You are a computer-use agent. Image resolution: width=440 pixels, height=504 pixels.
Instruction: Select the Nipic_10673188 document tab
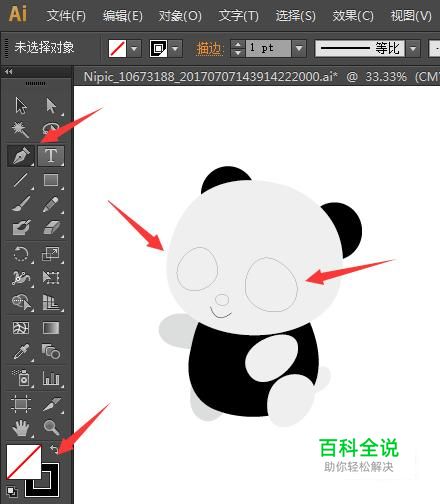pos(257,77)
